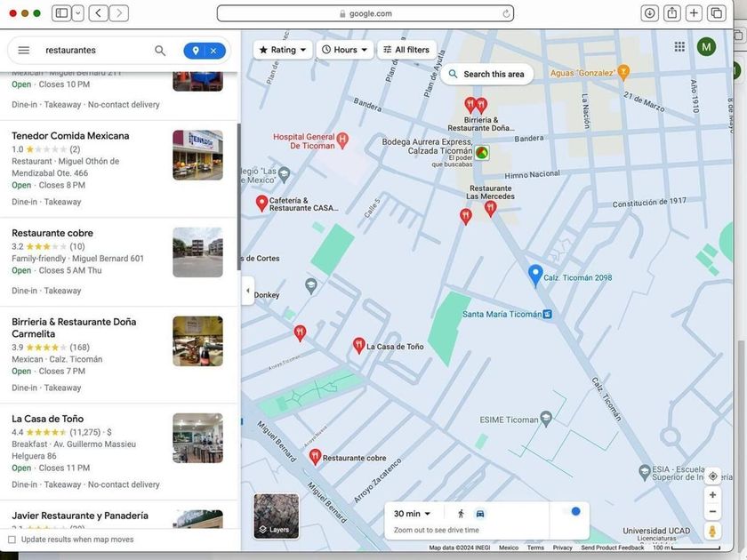This screenshot has width=747, height=560.
Task: Collapse the side results panel
Action: pyautogui.click(x=247, y=291)
